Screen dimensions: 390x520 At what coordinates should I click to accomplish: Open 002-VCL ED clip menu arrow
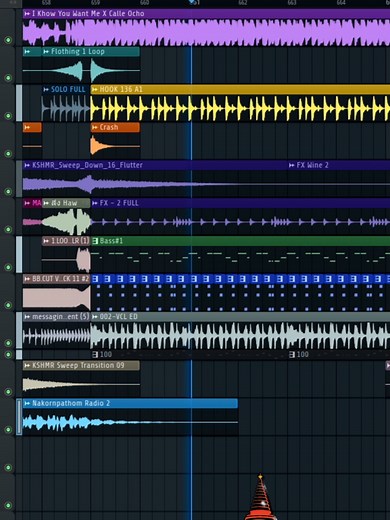coord(95,317)
